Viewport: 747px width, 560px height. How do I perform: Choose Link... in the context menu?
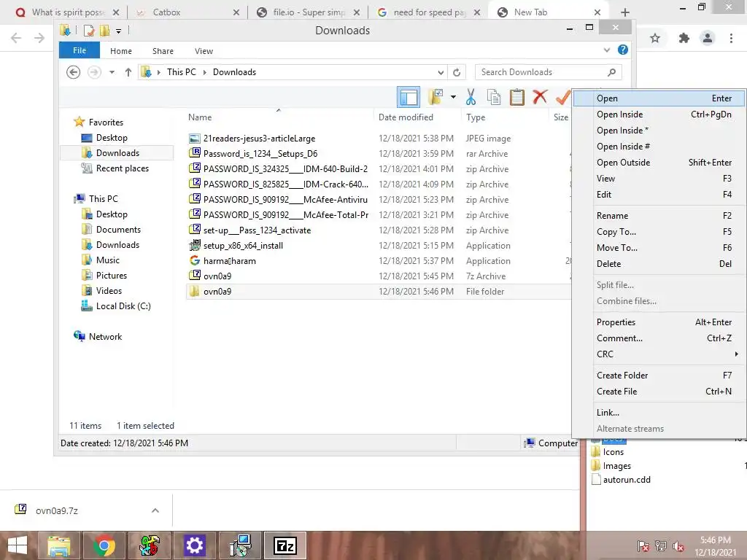(x=659, y=413)
